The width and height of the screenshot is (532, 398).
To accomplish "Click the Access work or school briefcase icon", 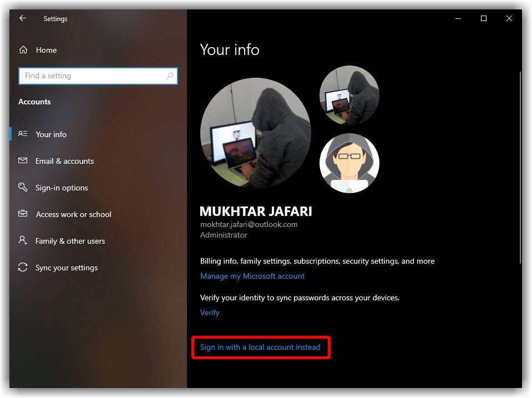I will tap(23, 214).
